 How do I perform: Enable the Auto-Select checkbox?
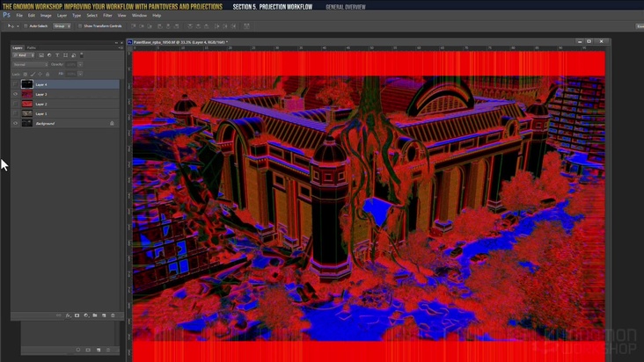26,25
